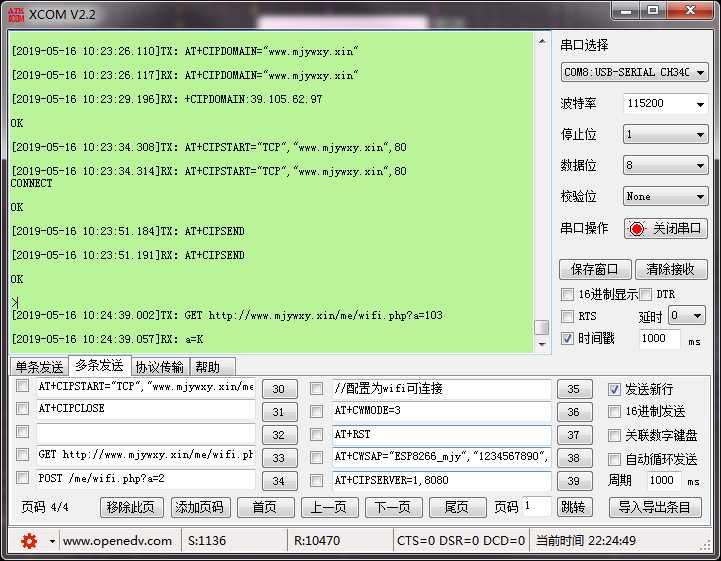Toggle the DTR checkbox
This screenshot has height=561, width=721.
(x=645, y=294)
